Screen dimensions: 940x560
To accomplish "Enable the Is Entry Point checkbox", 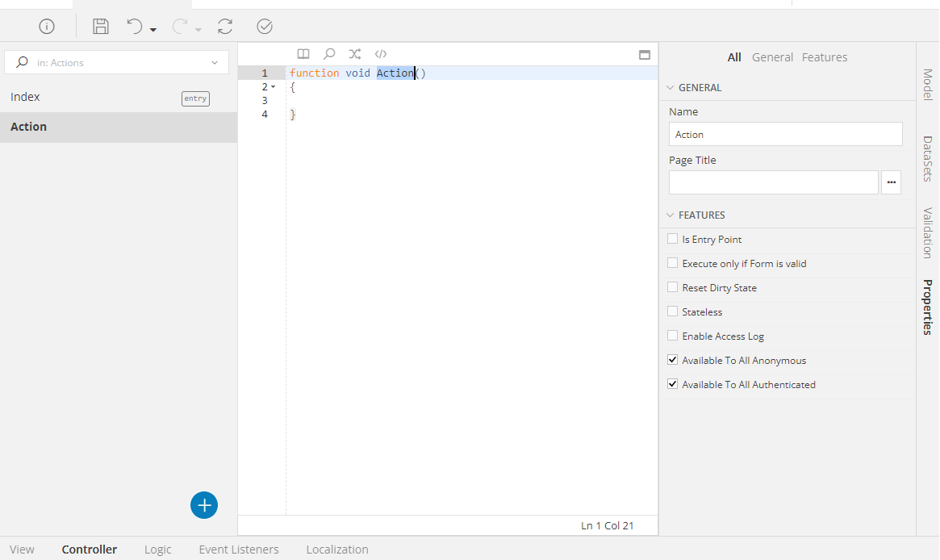I will pyautogui.click(x=673, y=239).
